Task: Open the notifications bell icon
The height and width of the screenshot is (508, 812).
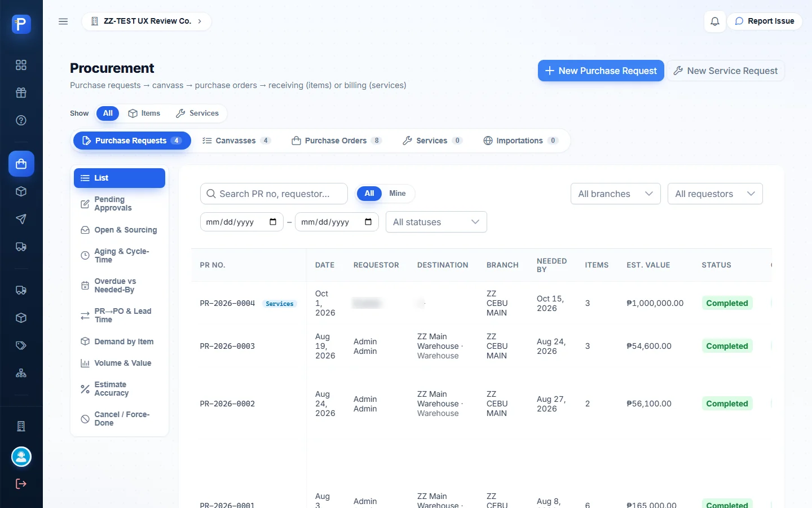Action: tap(715, 21)
